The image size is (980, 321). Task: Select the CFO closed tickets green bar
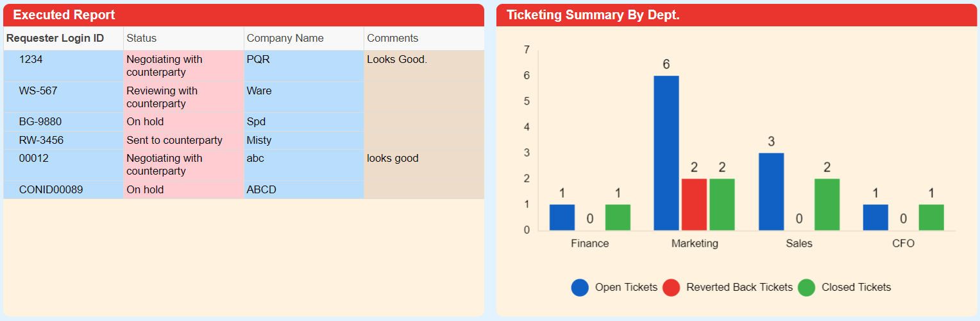click(931, 218)
